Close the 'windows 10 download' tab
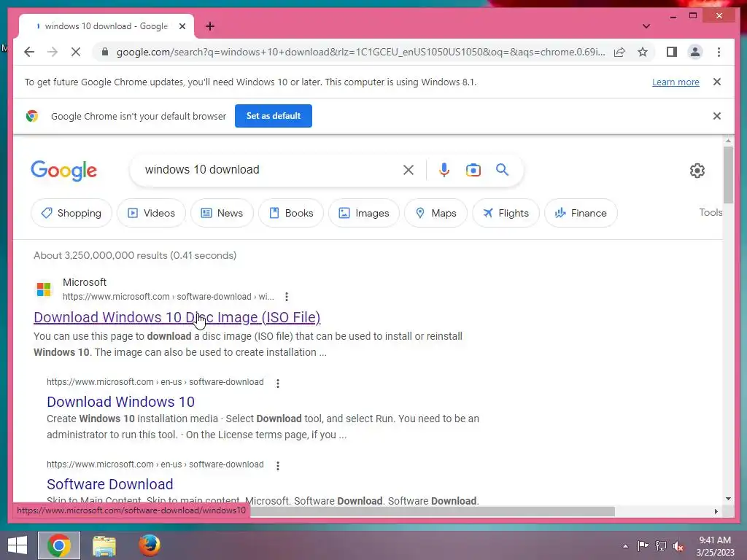The height and width of the screenshot is (560, 747). [x=182, y=26]
